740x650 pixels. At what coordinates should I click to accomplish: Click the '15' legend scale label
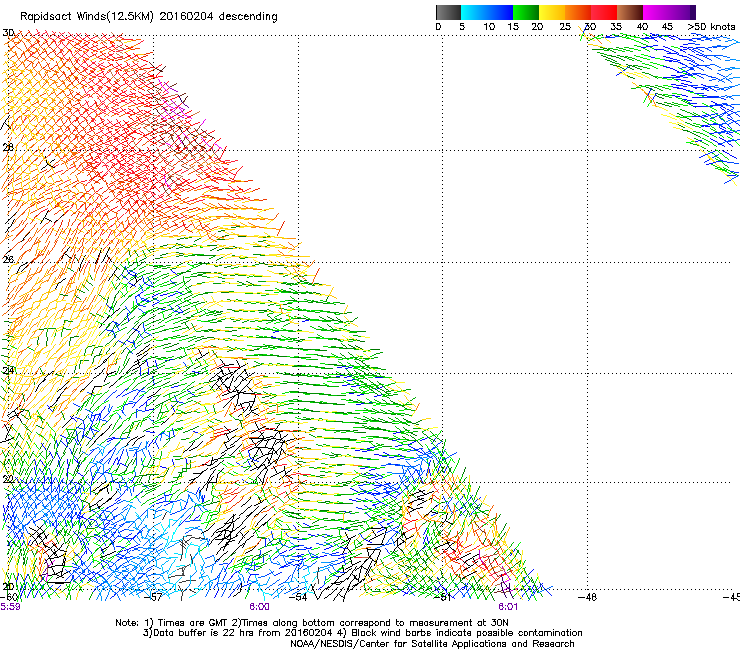tap(513, 27)
